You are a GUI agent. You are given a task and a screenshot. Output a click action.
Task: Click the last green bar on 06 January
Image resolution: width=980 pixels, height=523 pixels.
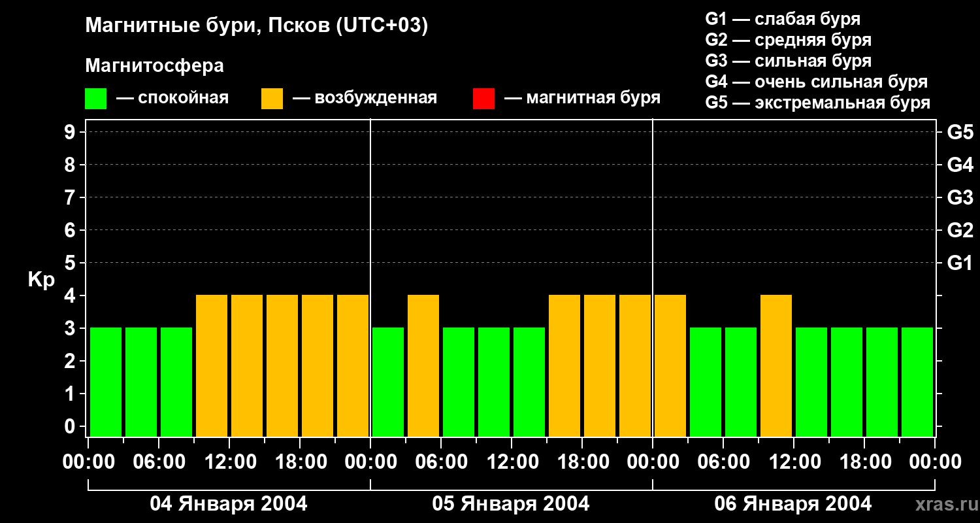[917, 382]
